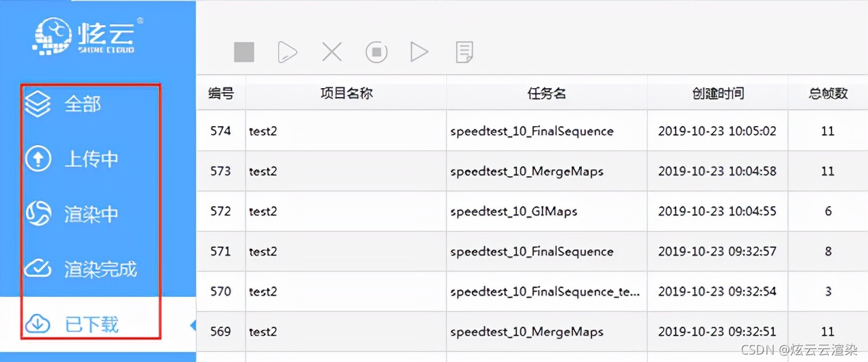The image size is (868, 362).
Task: Select task number 571
Action: [x=220, y=251]
